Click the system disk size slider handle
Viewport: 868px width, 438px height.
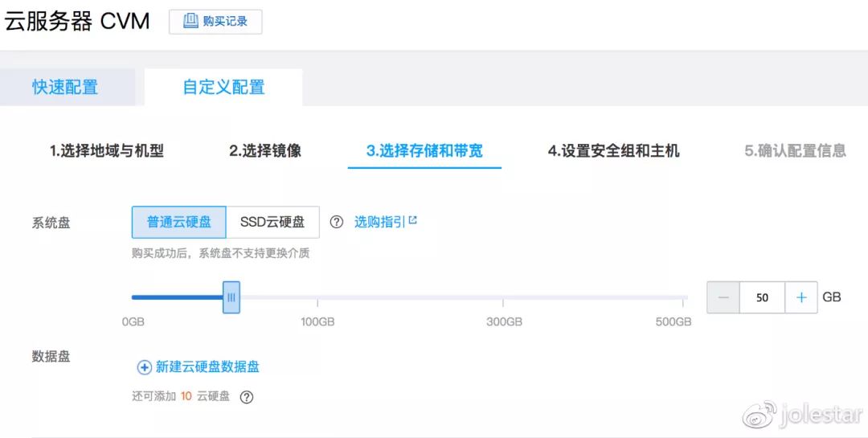231,297
